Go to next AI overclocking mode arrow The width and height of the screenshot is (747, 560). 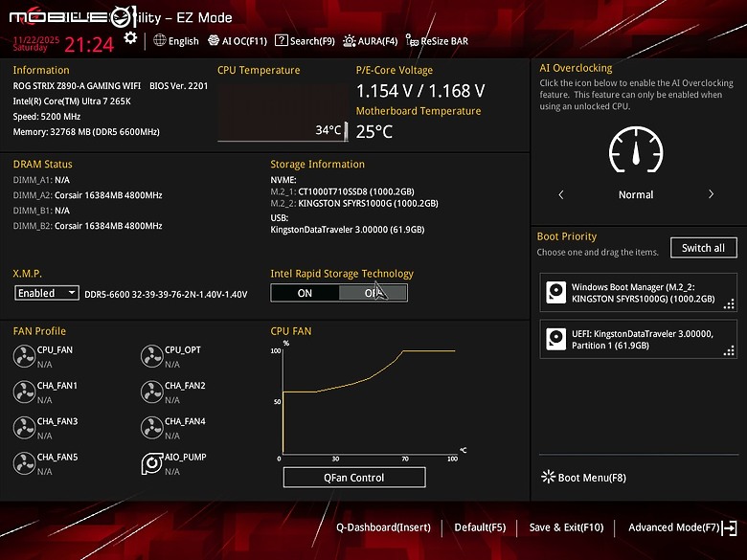pyautogui.click(x=711, y=194)
